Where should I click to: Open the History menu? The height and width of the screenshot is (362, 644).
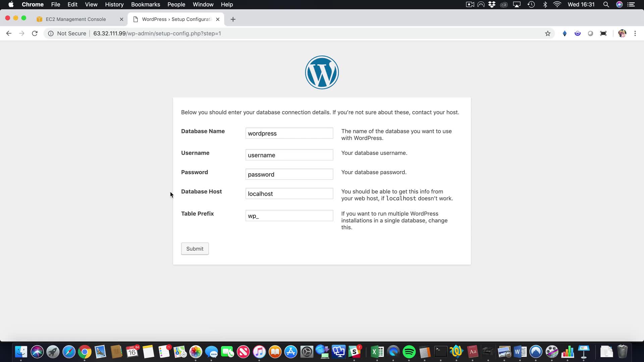coord(114,5)
